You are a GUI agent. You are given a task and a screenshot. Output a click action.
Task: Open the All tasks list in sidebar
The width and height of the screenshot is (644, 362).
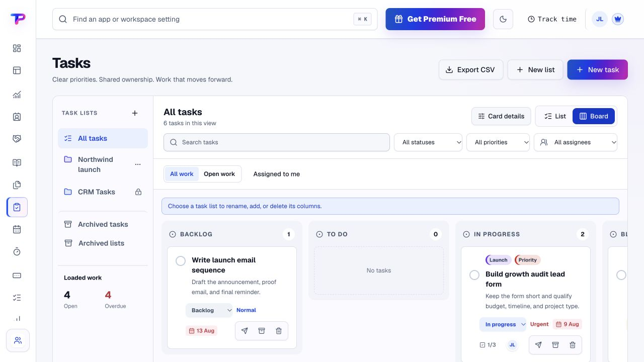103,138
